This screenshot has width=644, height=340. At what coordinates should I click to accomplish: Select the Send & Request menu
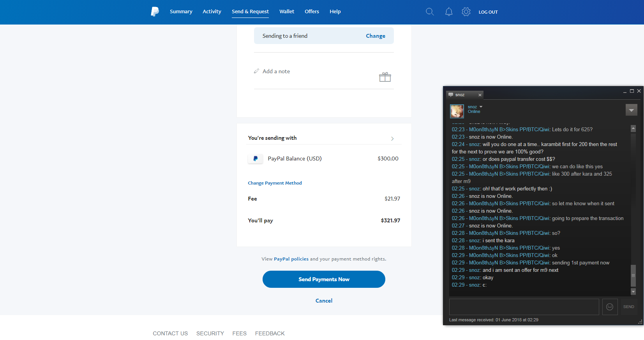point(250,12)
